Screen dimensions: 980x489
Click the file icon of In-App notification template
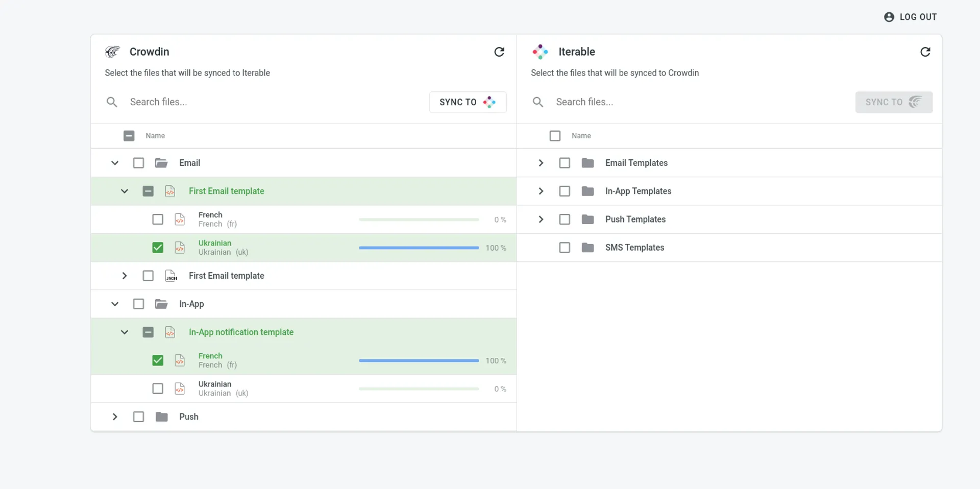tap(170, 332)
